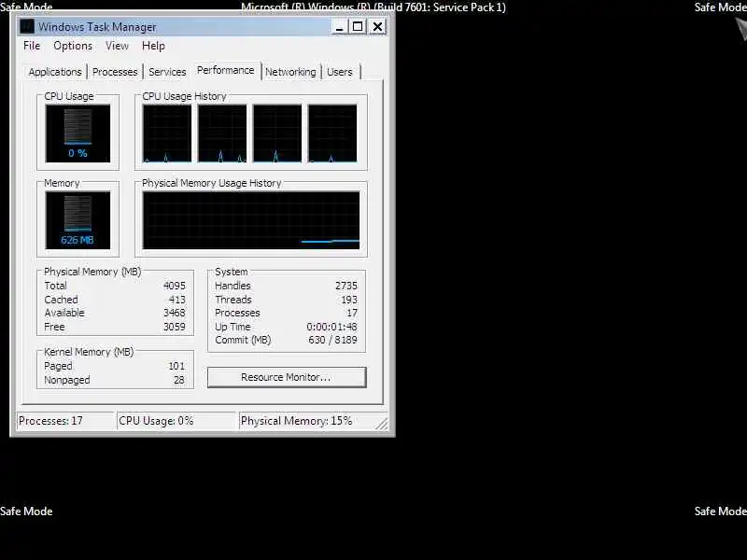747x560 pixels.
Task: Click the Task Manager title bar icon
Action: click(27, 27)
